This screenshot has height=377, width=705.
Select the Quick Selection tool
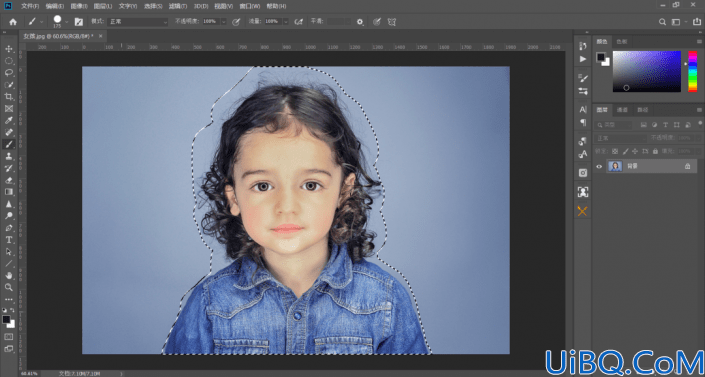(x=9, y=85)
